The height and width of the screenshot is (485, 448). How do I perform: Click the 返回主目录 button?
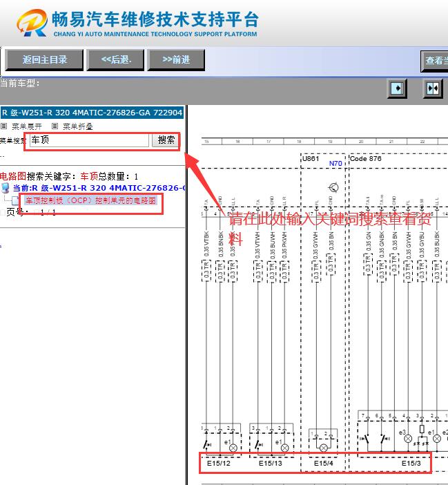[44, 59]
